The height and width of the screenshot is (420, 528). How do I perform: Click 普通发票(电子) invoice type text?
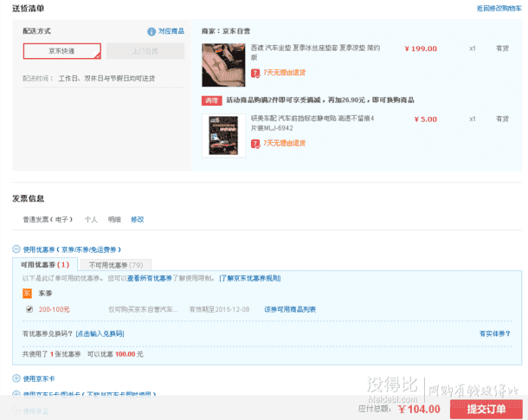pos(48,220)
